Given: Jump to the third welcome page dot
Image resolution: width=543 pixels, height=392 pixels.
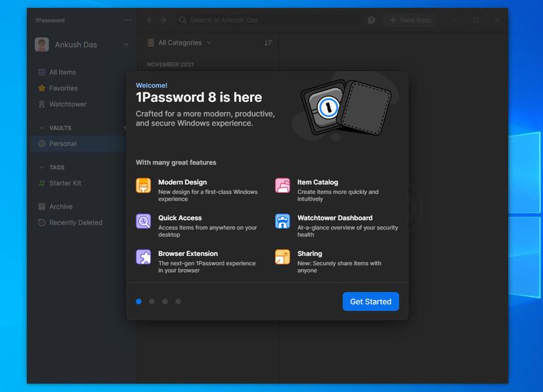Looking at the screenshot, I should click(x=165, y=301).
